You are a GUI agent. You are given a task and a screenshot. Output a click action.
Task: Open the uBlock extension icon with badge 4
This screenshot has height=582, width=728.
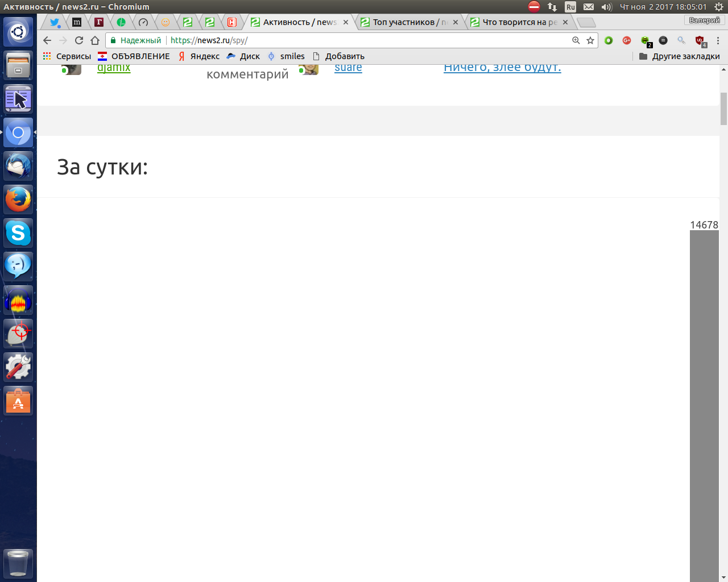pos(700,40)
